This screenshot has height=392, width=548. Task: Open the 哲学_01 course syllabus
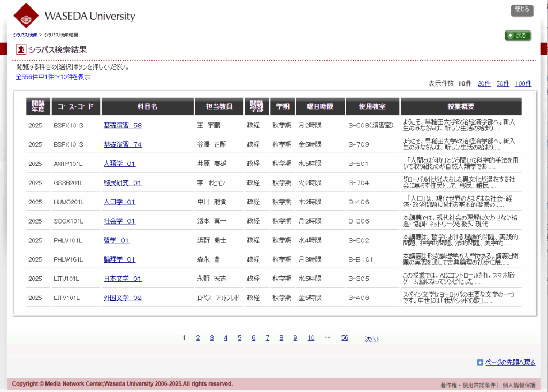coord(116,240)
